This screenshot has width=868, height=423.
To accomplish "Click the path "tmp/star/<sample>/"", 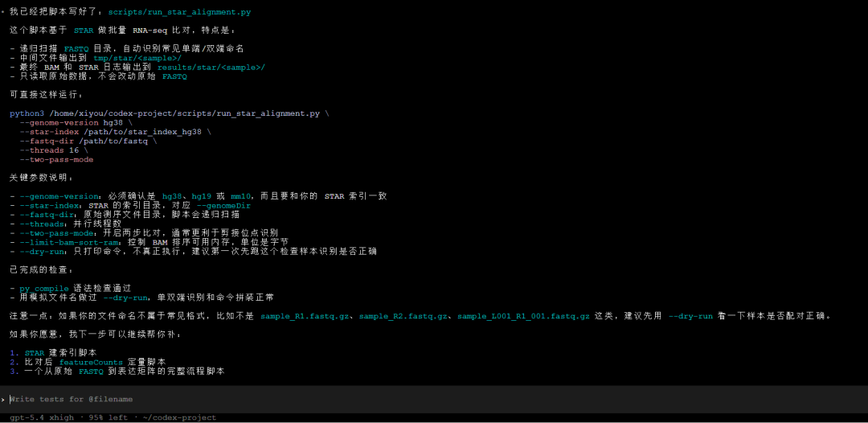I will (x=137, y=58).
